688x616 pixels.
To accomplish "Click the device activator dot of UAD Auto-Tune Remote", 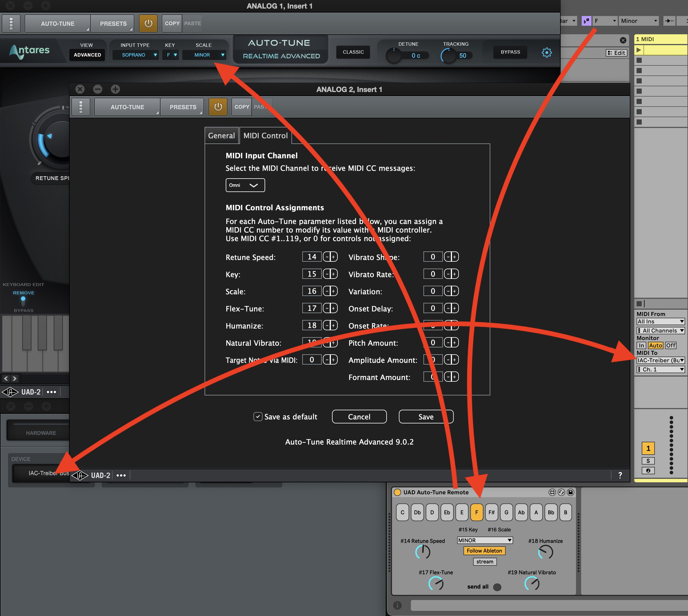I will click(397, 492).
